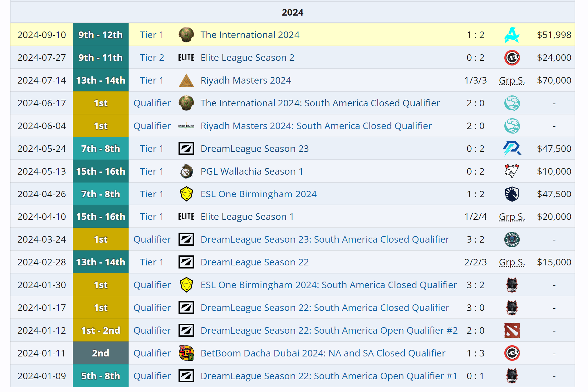588x392 pixels.
Task: Click the ESL One Birmingham 2024 yellow icon
Action: 186,194
